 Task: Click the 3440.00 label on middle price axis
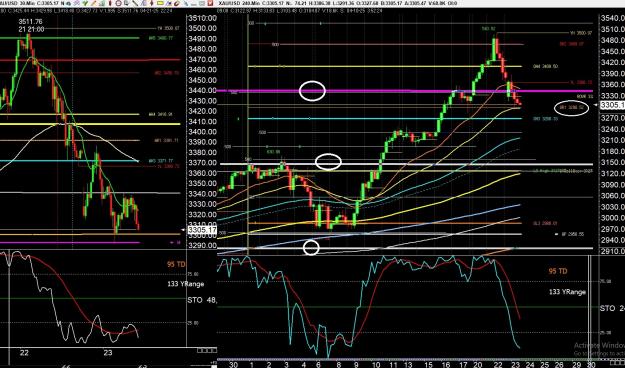[x=202, y=91]
